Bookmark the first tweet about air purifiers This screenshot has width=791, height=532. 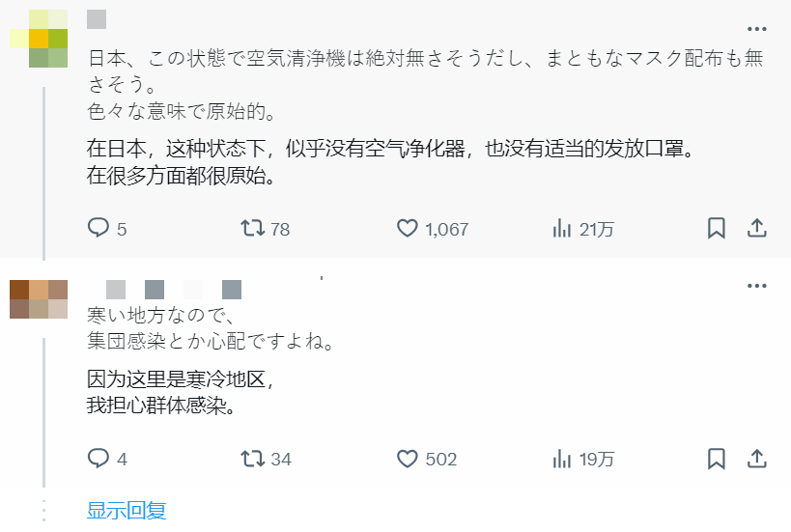tap(717, 229)
